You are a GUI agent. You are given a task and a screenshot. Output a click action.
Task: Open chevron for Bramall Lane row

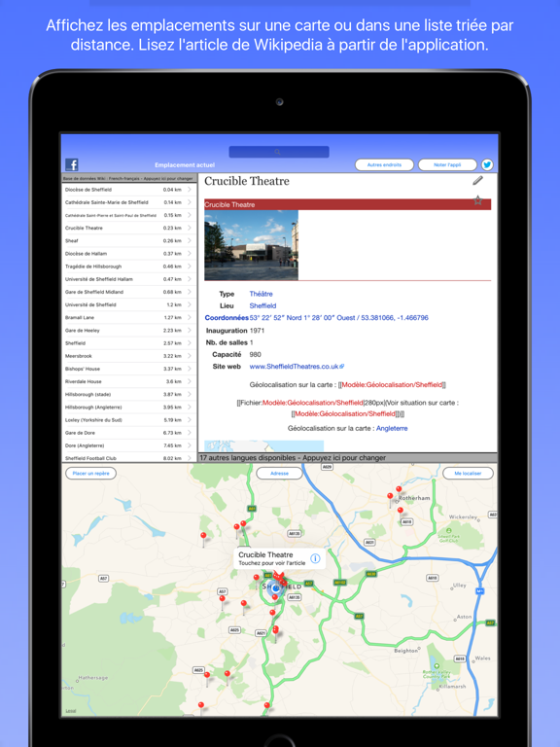tap(190, 317)
